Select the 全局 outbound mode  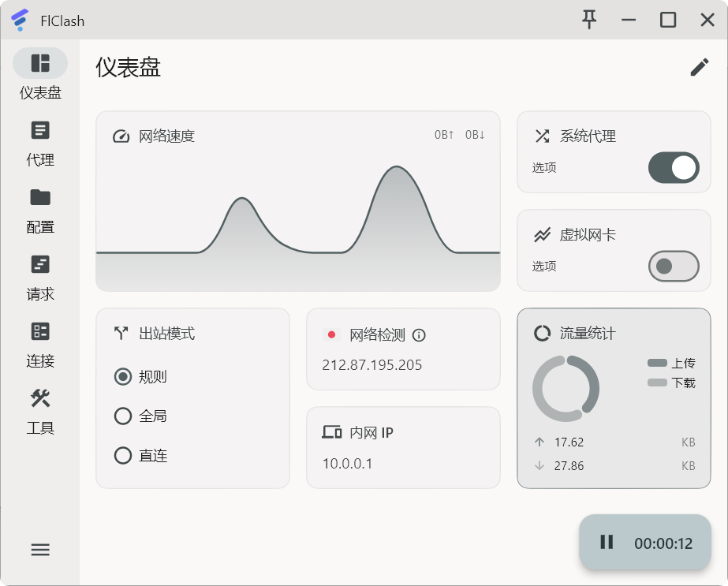[x=123, y=416]
